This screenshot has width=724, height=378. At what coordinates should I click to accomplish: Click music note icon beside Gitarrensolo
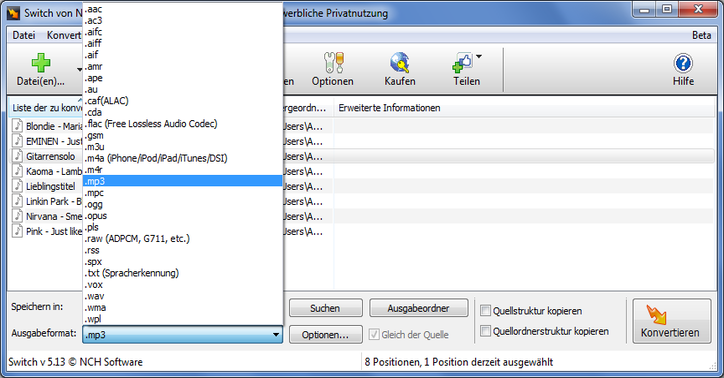coord(18,156)
